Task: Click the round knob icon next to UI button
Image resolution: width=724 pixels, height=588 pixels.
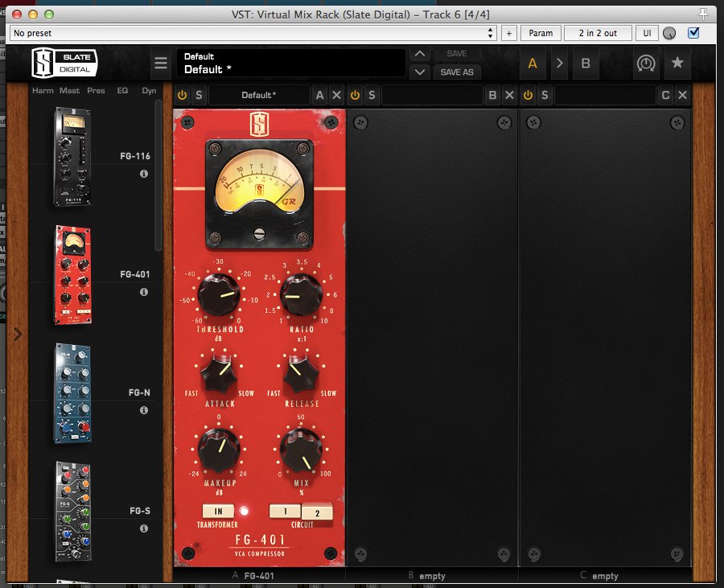Action: click(669, 33)
